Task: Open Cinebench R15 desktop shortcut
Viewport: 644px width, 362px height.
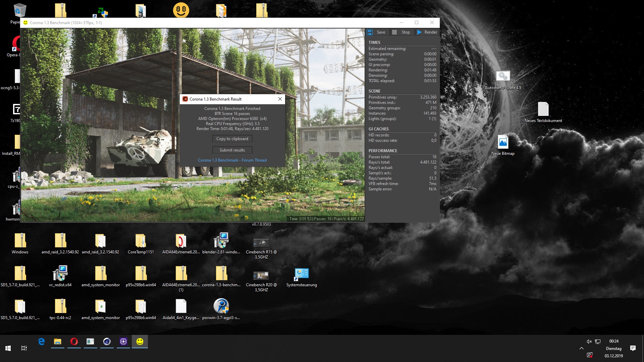Action: (x=261, y=243)
